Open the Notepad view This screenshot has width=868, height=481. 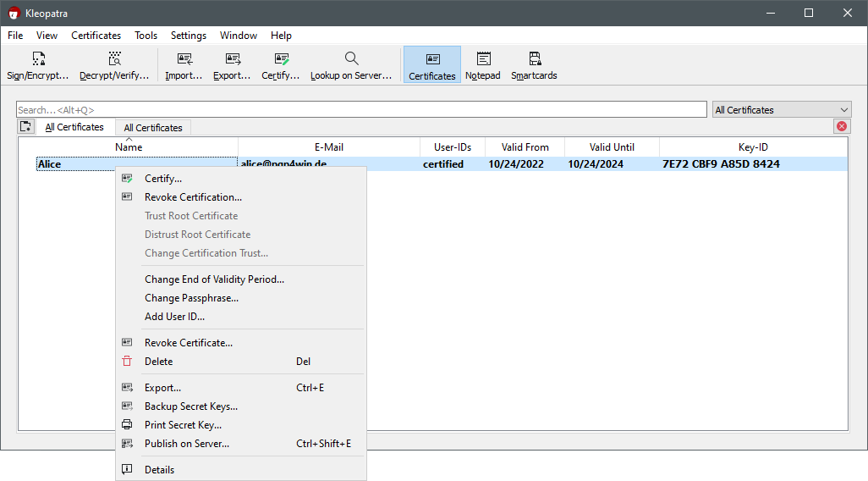(x=483, y=65)
